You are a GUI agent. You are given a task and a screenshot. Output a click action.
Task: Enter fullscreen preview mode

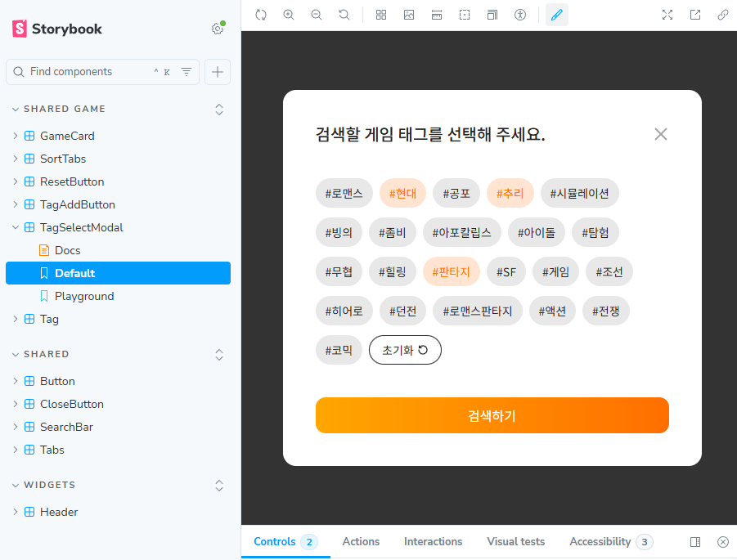(667, 15)
